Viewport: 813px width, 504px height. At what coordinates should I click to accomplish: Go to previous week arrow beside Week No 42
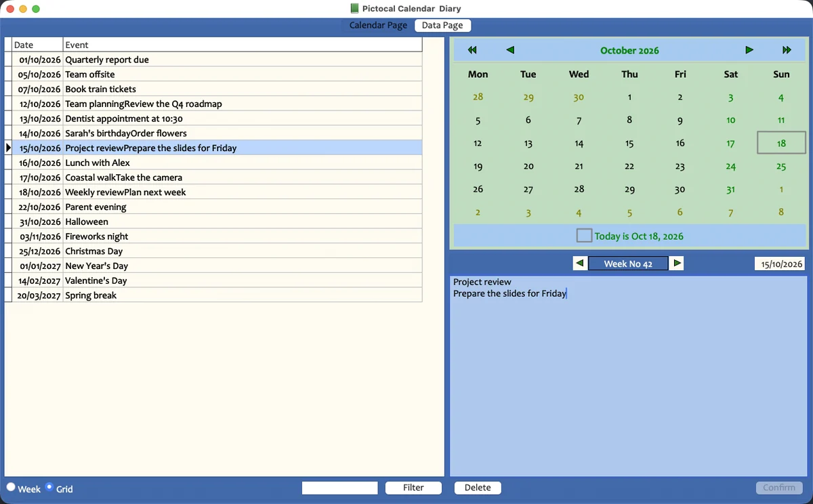click(580, 264)
